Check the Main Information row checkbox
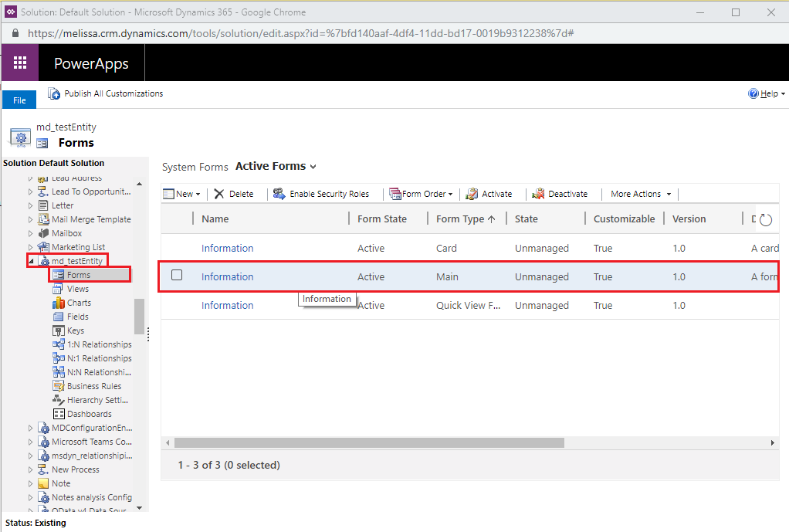Viewport: 789px width, 532px height. [177, 275]
